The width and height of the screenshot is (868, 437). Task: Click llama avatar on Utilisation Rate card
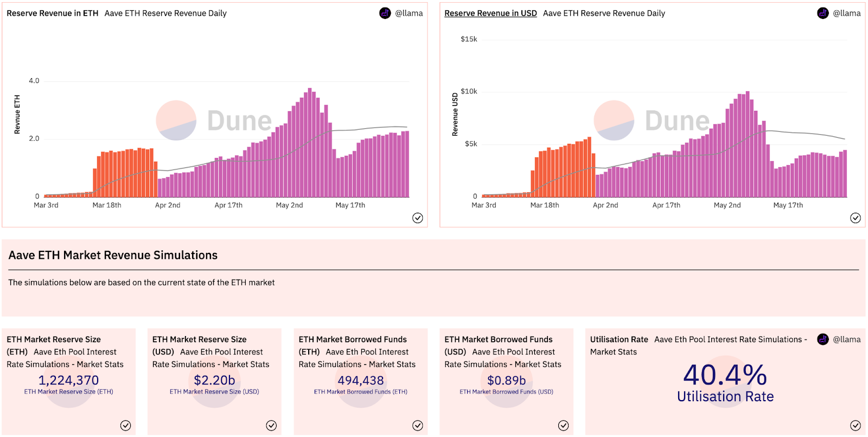[x=823, y=339]
